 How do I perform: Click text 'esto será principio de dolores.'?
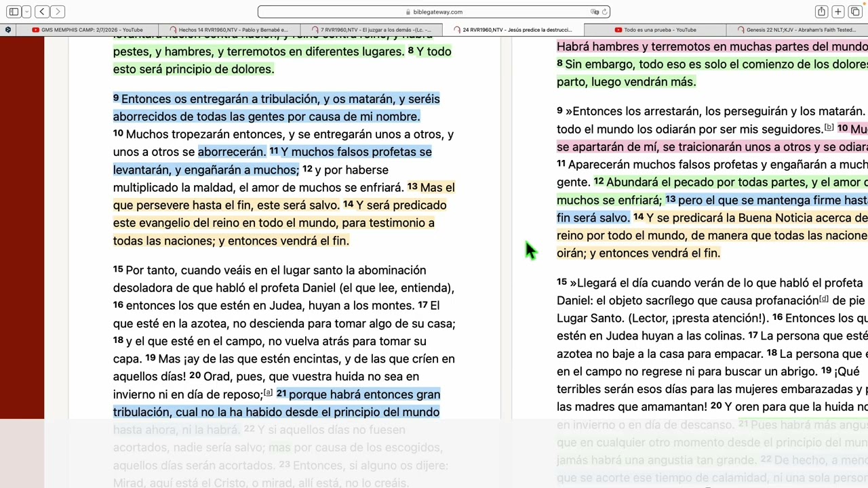(x=193, y=69)
